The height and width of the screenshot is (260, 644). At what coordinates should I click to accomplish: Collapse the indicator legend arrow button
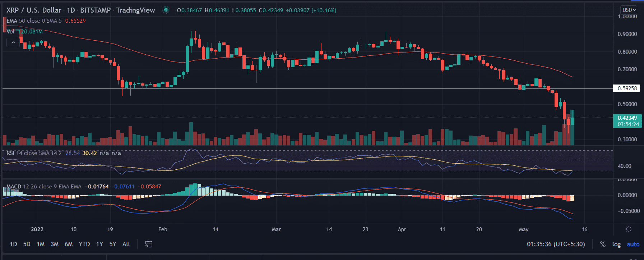[13, 43]
